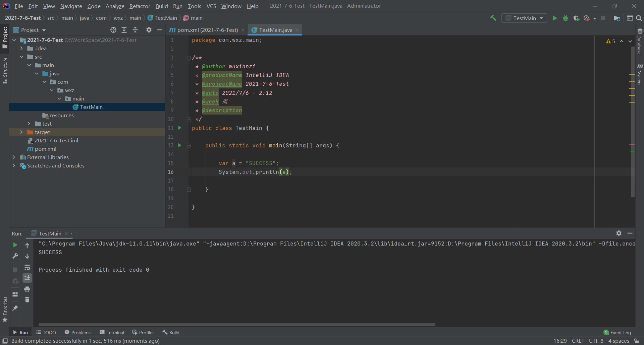This screenshot has height=345, width=644.
Task: Click the Stop button in top toolbar
Action: tap(603, 18)
